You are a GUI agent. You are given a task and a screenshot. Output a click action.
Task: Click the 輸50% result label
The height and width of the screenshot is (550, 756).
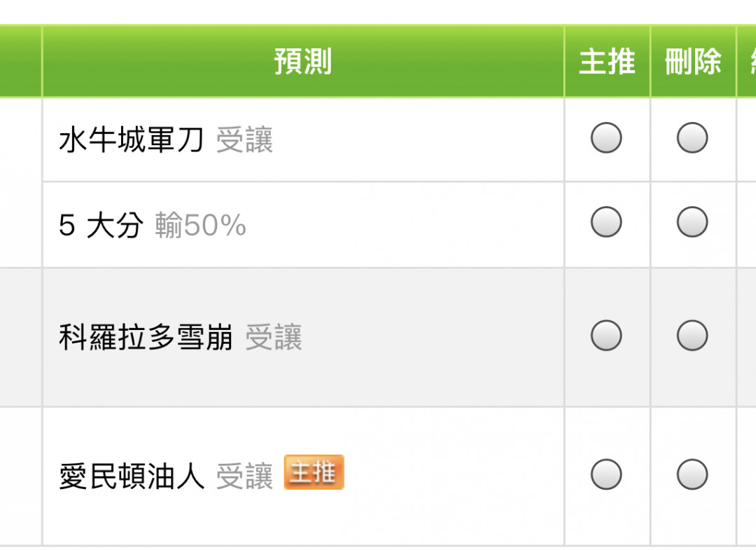click(200, 226)
